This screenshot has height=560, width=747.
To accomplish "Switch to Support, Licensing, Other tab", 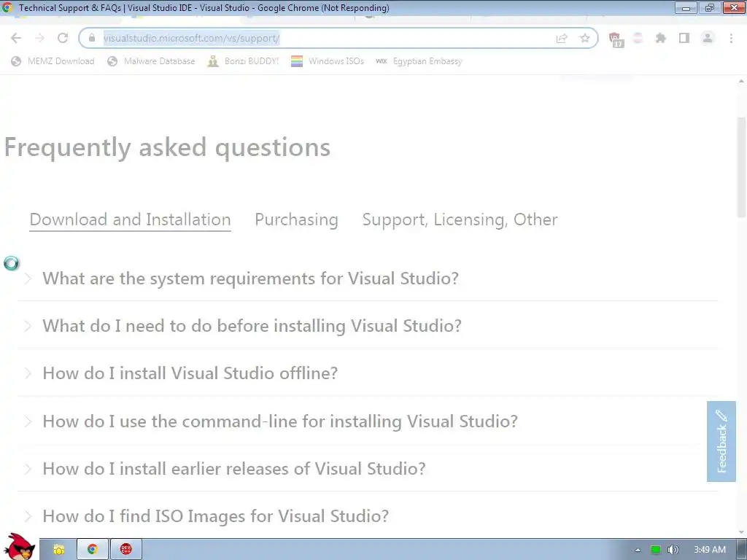I will coord(460,219).
